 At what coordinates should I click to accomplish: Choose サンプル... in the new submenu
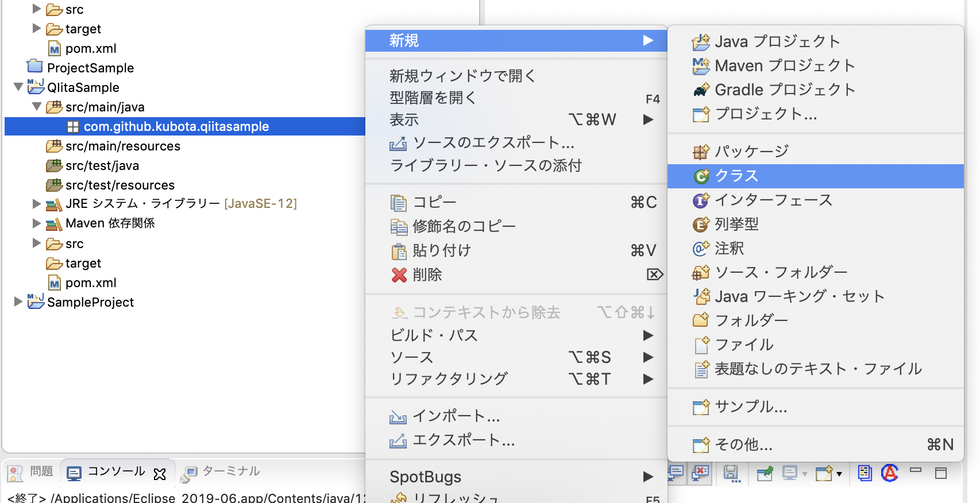point(816,407)
